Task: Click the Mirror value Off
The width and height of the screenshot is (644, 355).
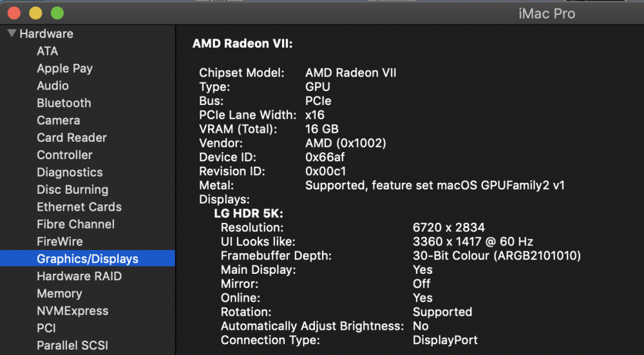Action: pos(421,283)
